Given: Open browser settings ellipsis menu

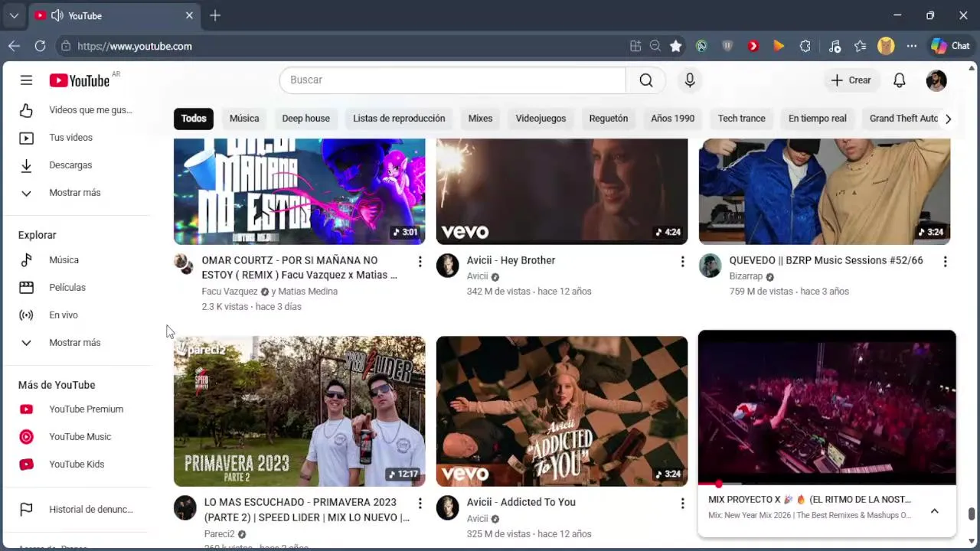Looking at the screenshot, I should tap(911, 46).
